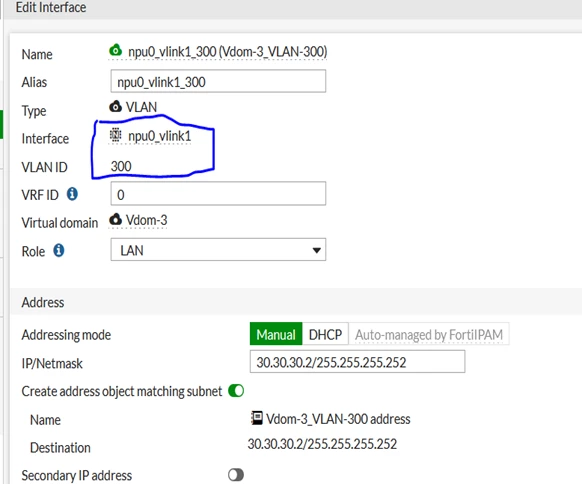Click the npu0_vlink1 interface link
Image resolution: width=582 pixels, height=484 pixels.
[160, 136]
